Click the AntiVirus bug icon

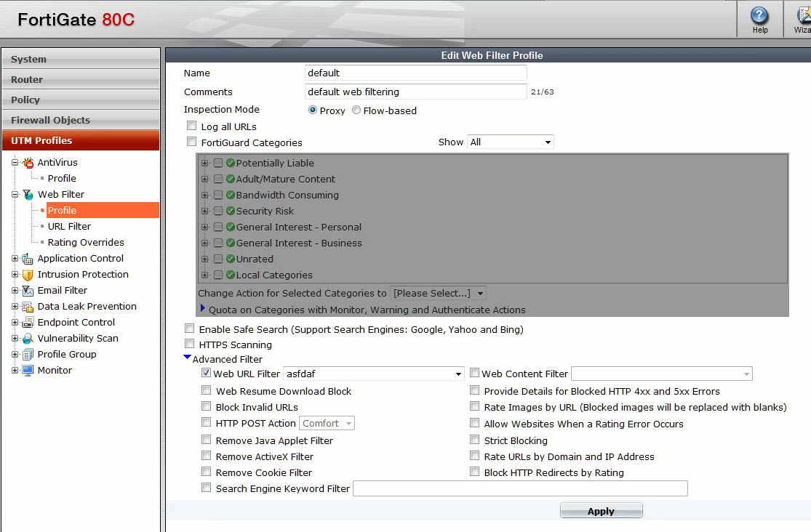28,162
